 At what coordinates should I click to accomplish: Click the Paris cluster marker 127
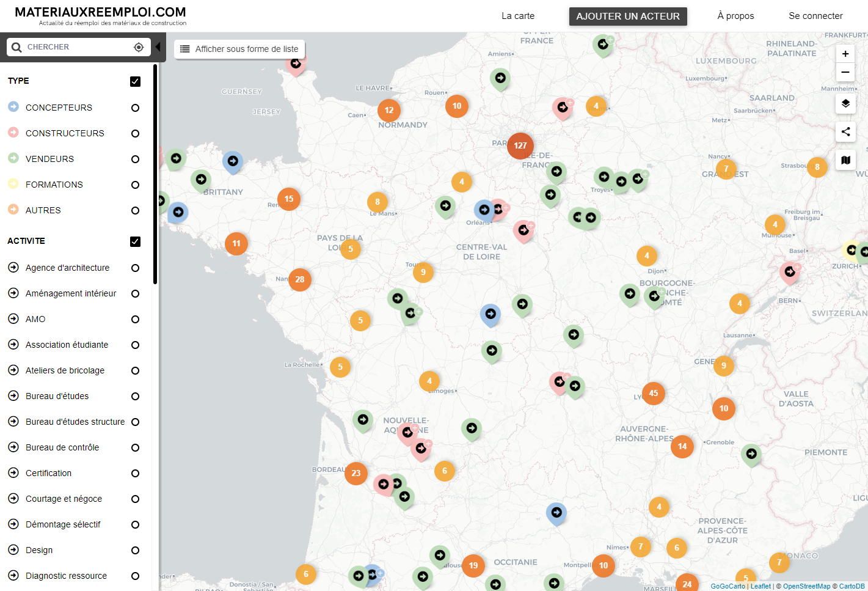[520, 145]
